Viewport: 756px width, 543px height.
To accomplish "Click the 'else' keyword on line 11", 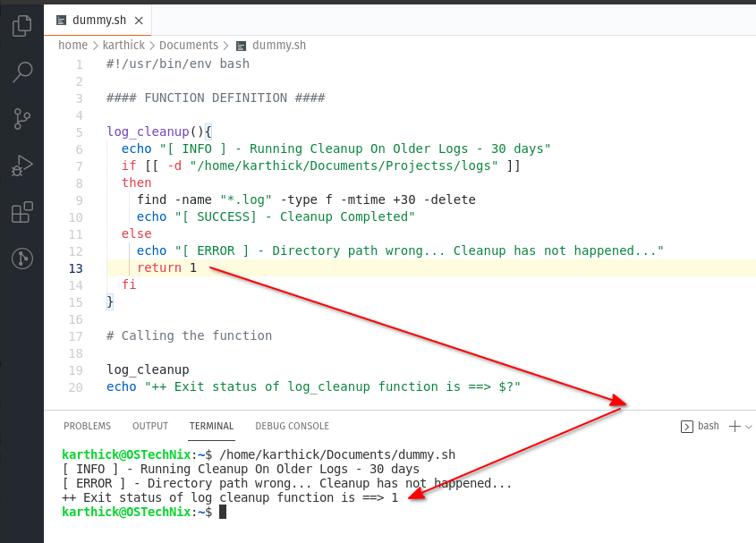I will point(137,233).
